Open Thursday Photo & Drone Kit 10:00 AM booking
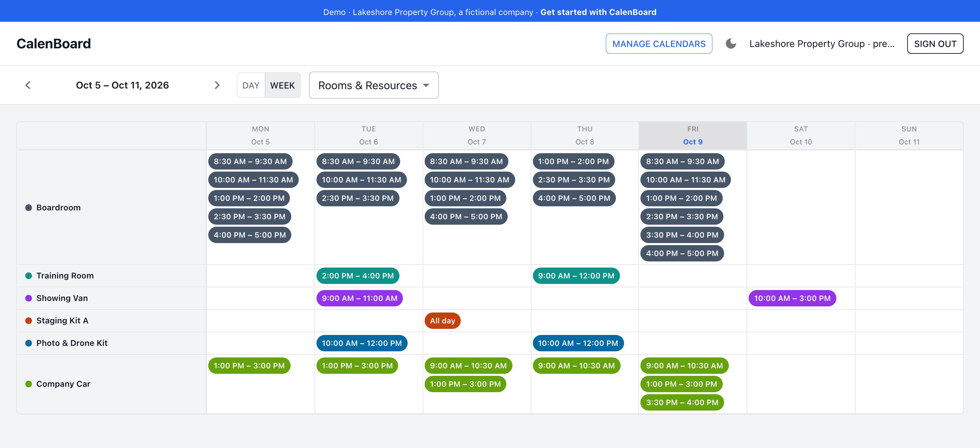The height and width of the screenshot is (448, 980). pos(578,343)
